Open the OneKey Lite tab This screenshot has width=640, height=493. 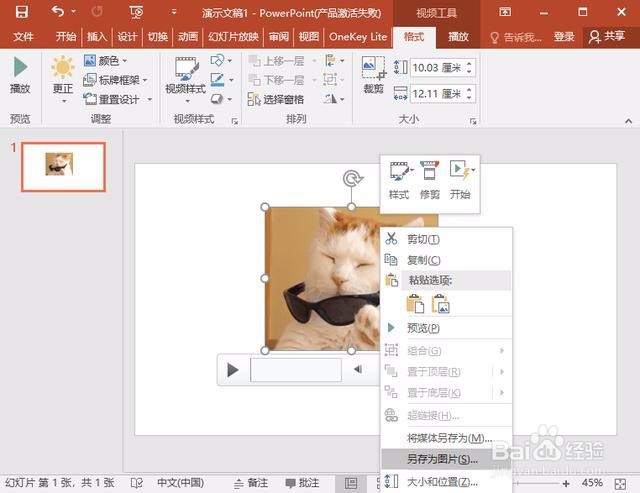point(358,37)
